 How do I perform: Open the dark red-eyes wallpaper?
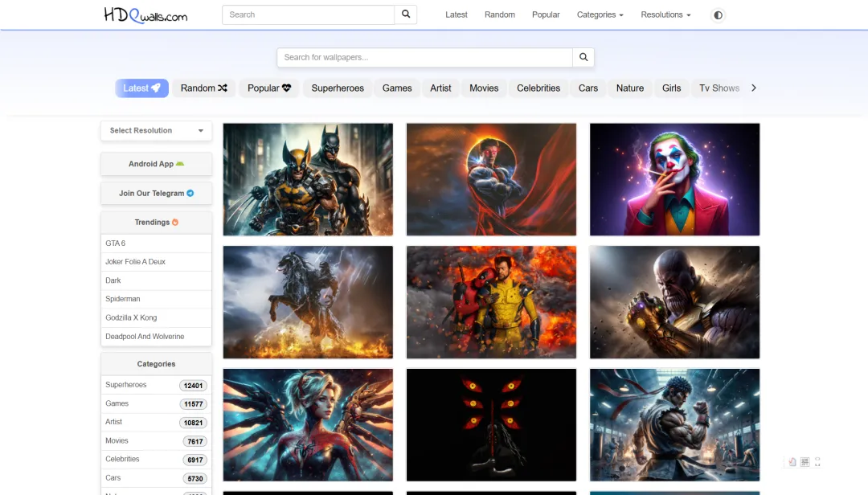click(x=491, y=424)
